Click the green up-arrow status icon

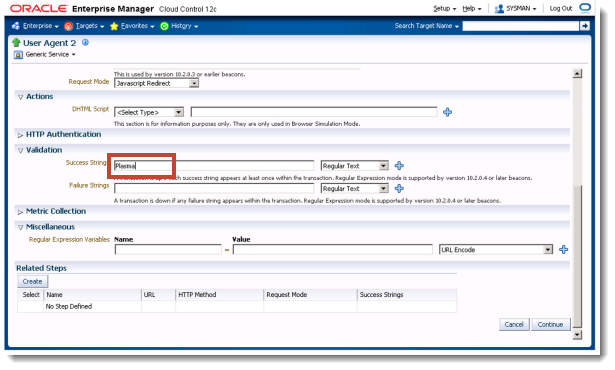[16, 42]
